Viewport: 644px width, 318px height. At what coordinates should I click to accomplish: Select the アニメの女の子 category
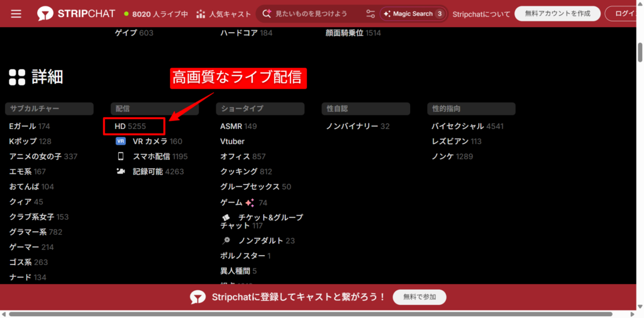[43, 156]
